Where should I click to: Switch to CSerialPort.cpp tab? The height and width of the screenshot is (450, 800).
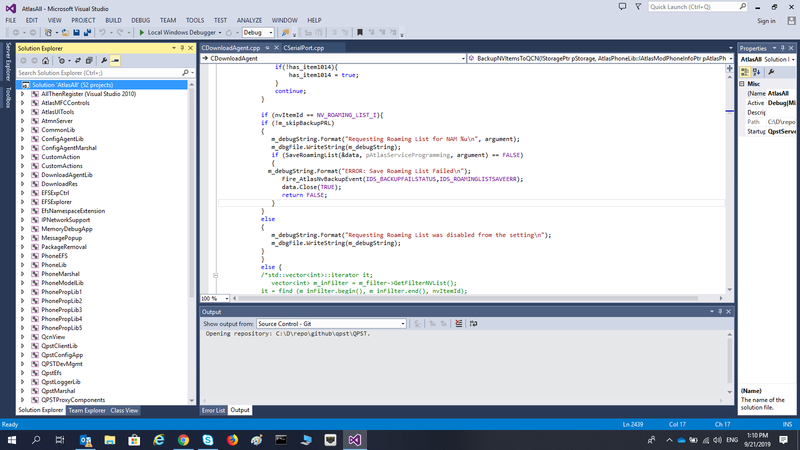304,48
